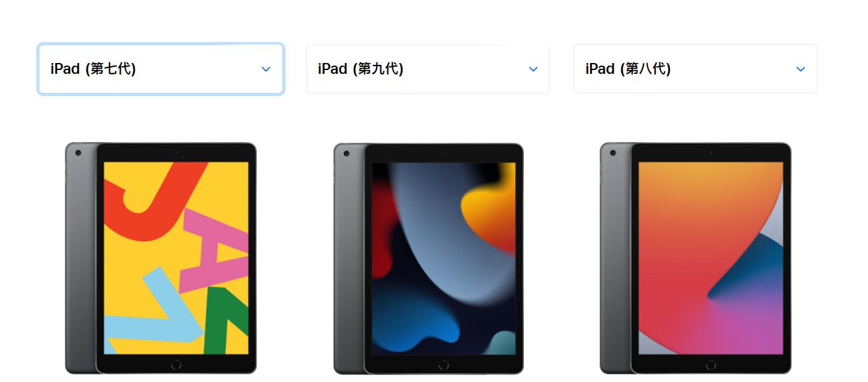Click chevron arrow beside iPad (第七代)

(266, 69)
